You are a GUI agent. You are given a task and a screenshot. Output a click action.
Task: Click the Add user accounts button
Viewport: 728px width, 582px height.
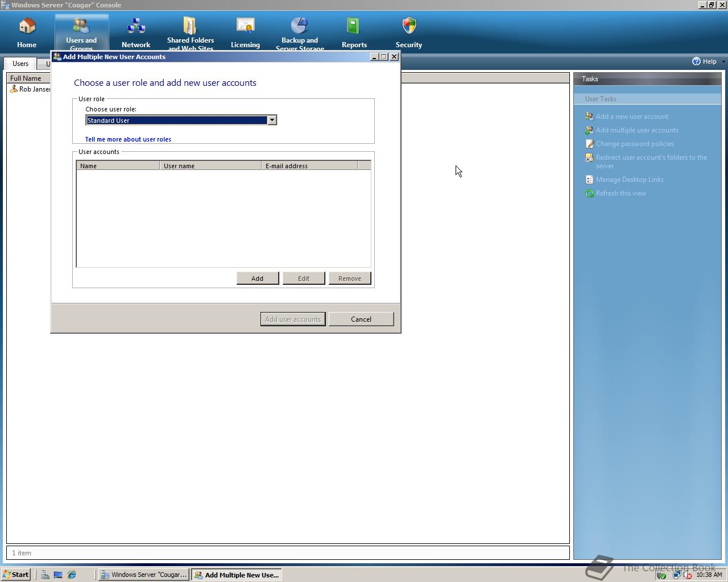point(293,319)
